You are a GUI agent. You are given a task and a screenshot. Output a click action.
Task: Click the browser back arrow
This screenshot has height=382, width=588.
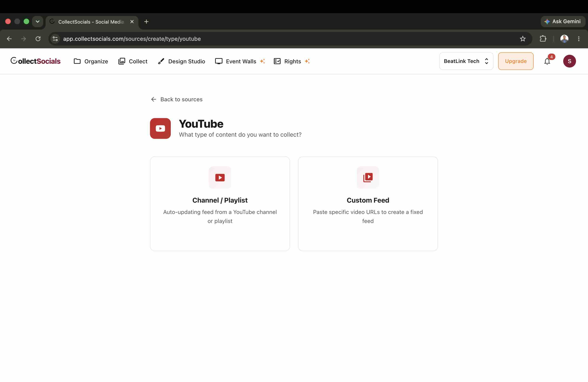tap(9, 39)
